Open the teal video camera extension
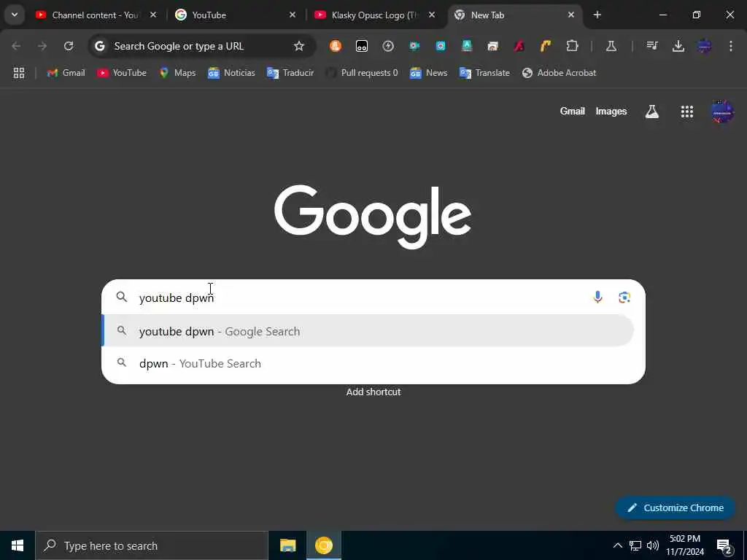 (x=414, y=46)
